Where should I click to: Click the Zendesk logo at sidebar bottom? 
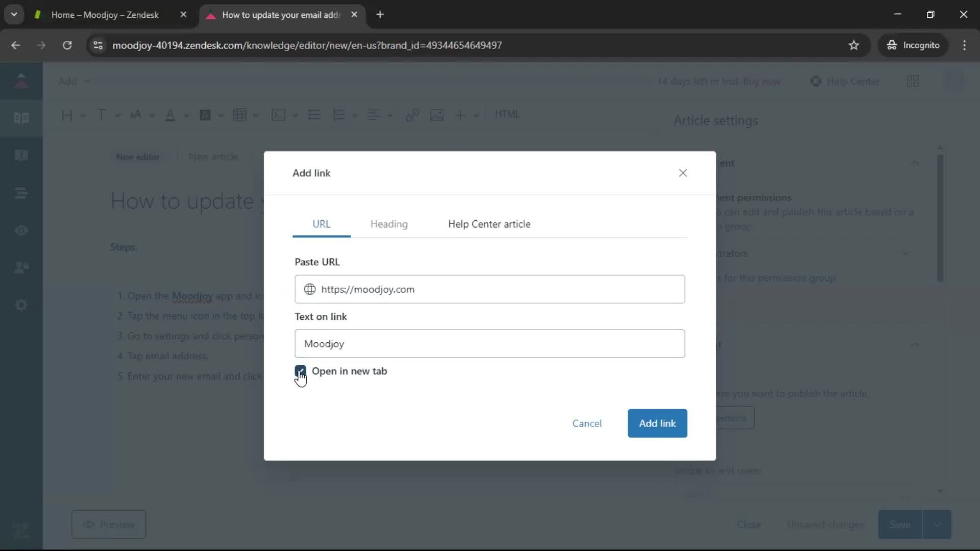(x=21, y=531)
